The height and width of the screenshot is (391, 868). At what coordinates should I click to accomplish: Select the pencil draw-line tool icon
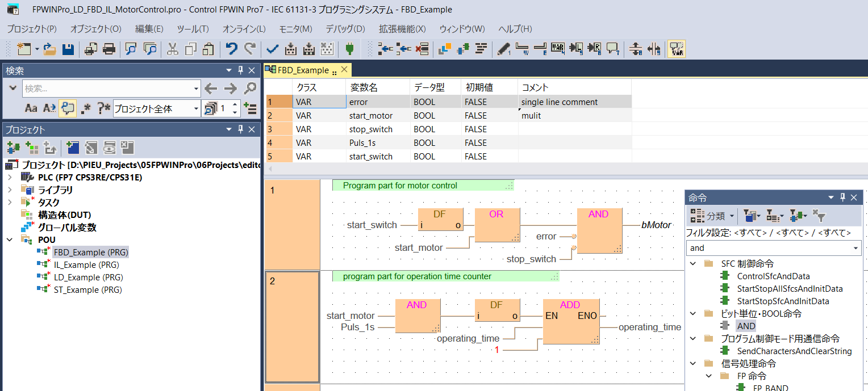tap(503, 49)
